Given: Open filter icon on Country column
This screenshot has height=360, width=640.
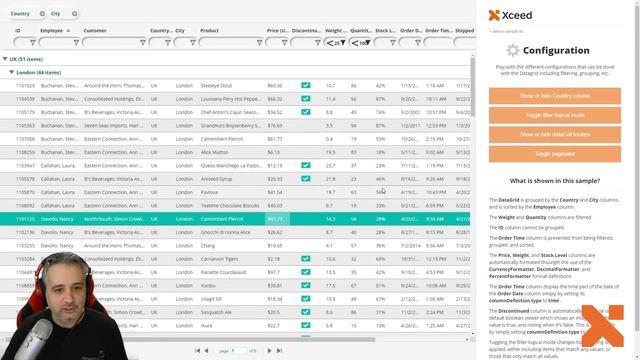Looking at the screenshot, I should [167, 42].
